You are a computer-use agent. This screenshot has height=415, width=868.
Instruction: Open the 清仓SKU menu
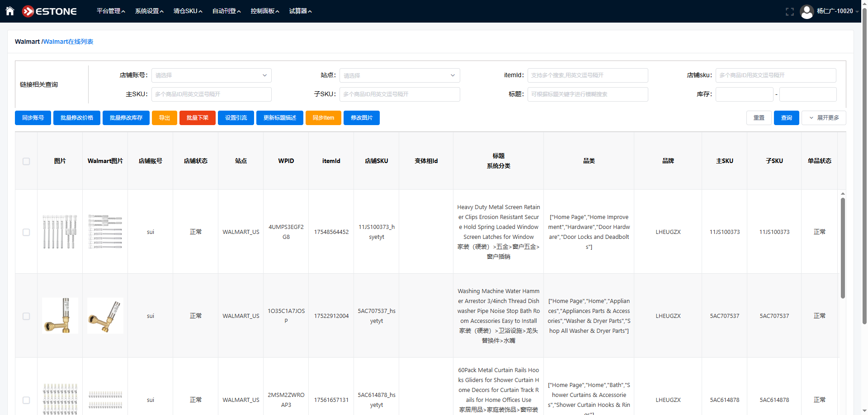coord(188,11)
